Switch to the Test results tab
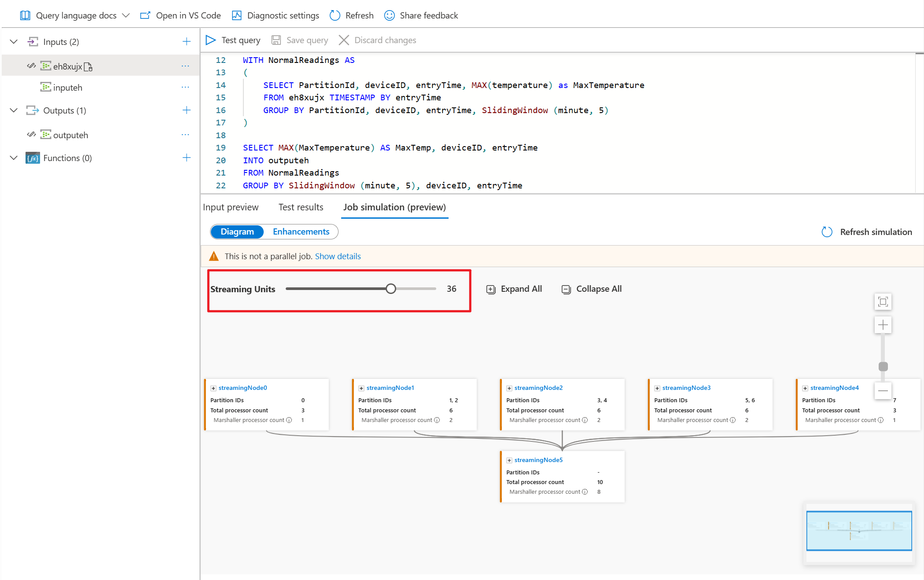This screenshot has width=924, height=580. tap(301, 207)
